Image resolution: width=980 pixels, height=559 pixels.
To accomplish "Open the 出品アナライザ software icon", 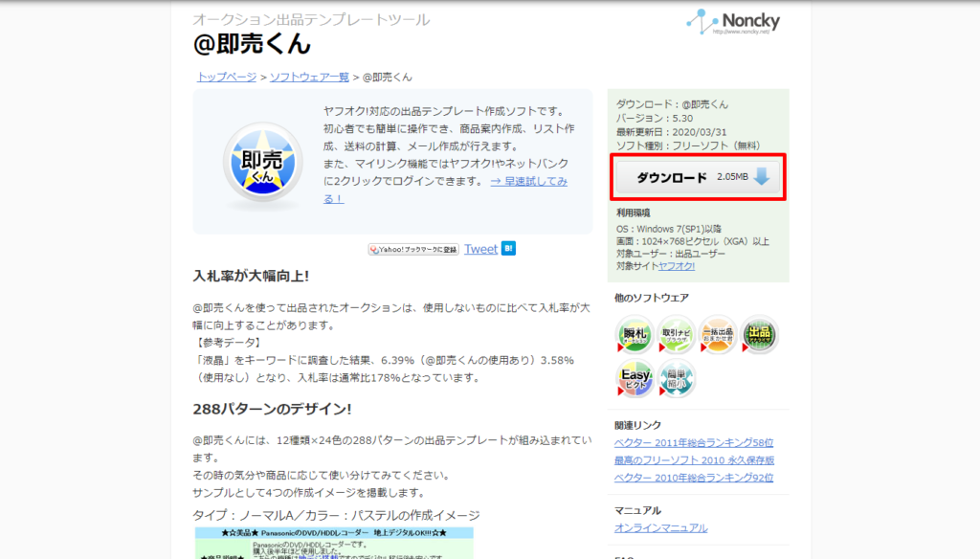I will tap(759, 334).
